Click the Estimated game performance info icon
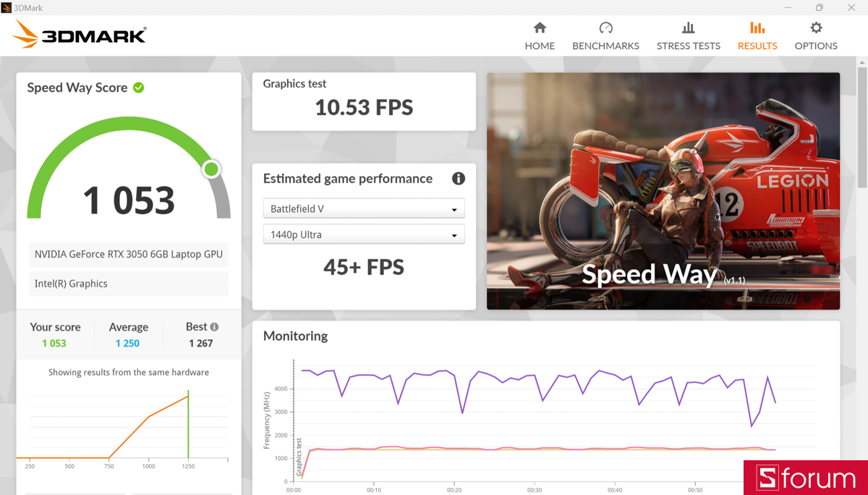This screenshot has width=868, height=495. [458, 178]
